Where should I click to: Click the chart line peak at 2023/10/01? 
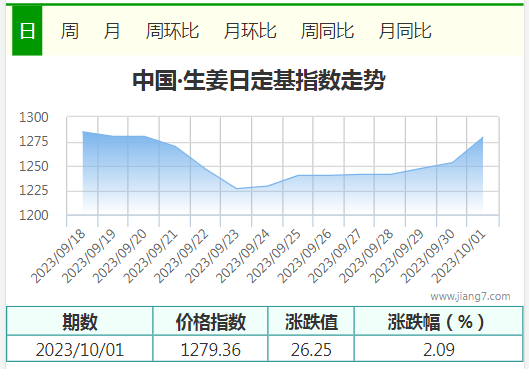tap(483, 137)
